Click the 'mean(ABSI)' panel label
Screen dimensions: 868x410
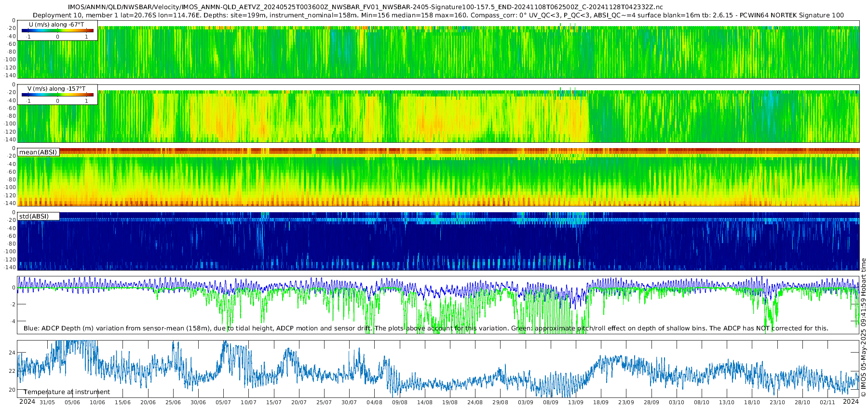tap(38, 152)
